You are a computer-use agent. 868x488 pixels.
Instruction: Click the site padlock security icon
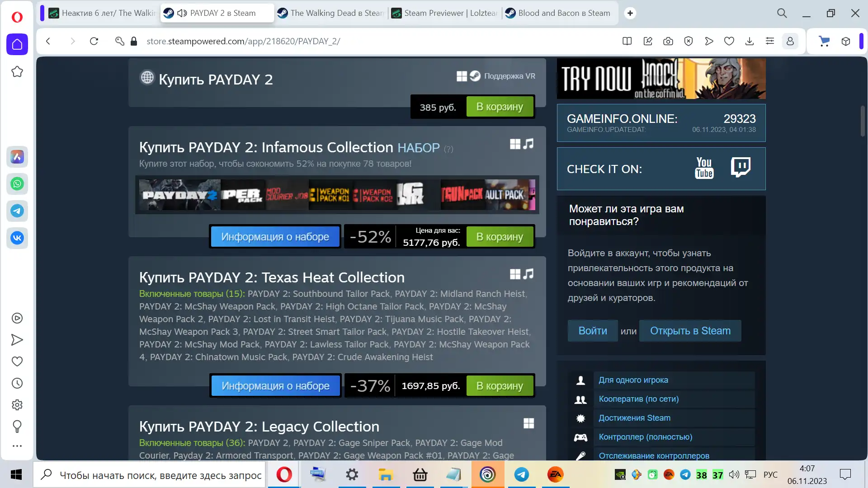pyautogui.click(x=134, y=41)
